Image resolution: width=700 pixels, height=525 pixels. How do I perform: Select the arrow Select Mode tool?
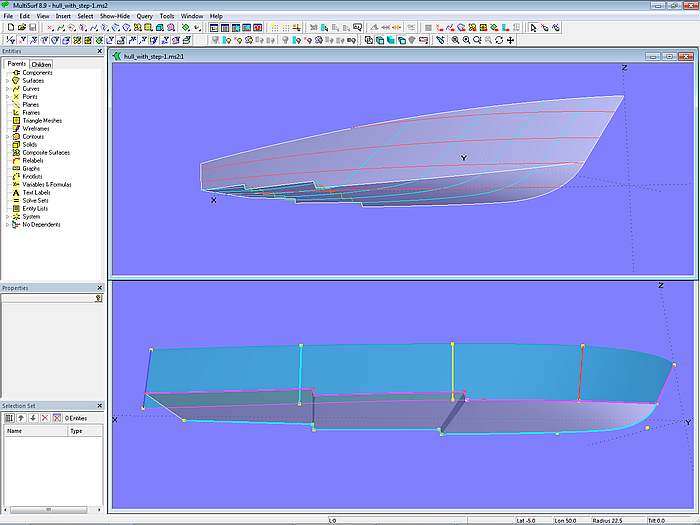[533, 28]
